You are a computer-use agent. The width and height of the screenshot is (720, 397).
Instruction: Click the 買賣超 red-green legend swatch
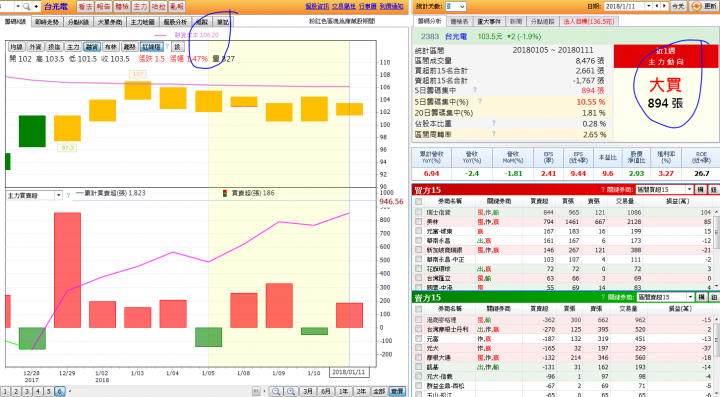[225, 193]
